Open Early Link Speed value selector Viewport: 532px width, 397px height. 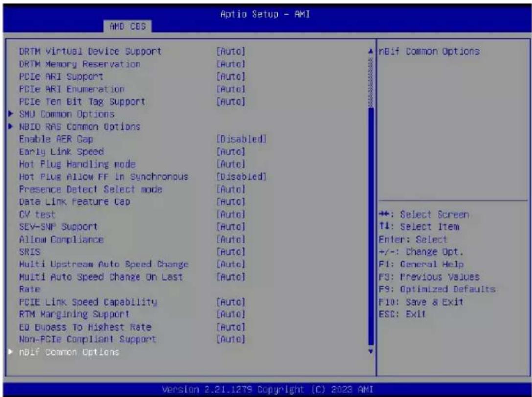click(x=231, y=152)
